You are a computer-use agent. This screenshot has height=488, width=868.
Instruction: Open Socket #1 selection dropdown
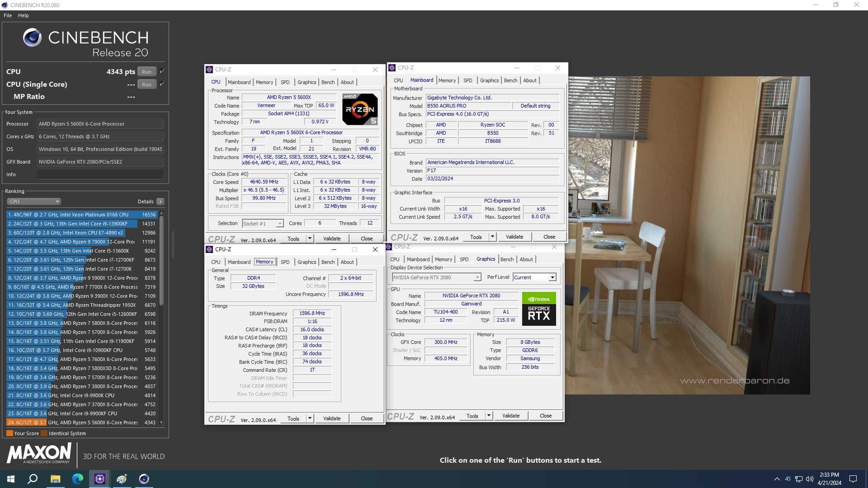tap(263, 223)
